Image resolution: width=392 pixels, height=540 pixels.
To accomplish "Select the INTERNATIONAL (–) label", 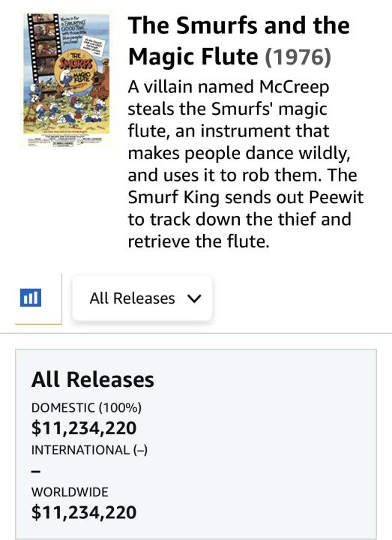I will pyautogui.click(x=89, y=450).
